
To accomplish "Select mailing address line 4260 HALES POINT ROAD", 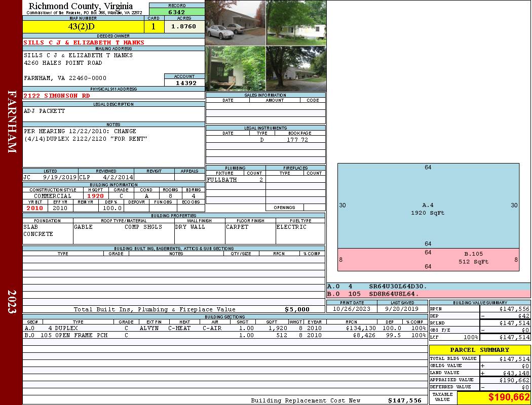I will [x=63, y=63].
